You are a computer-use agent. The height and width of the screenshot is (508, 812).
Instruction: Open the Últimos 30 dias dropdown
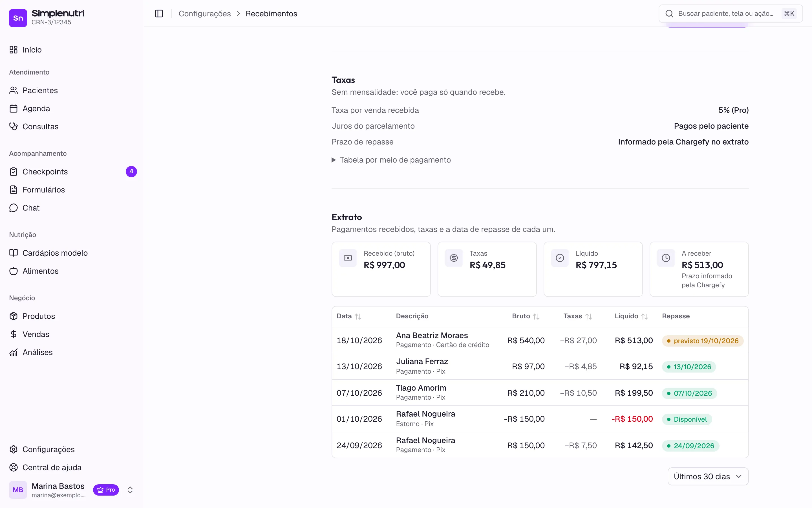[708, 476]
